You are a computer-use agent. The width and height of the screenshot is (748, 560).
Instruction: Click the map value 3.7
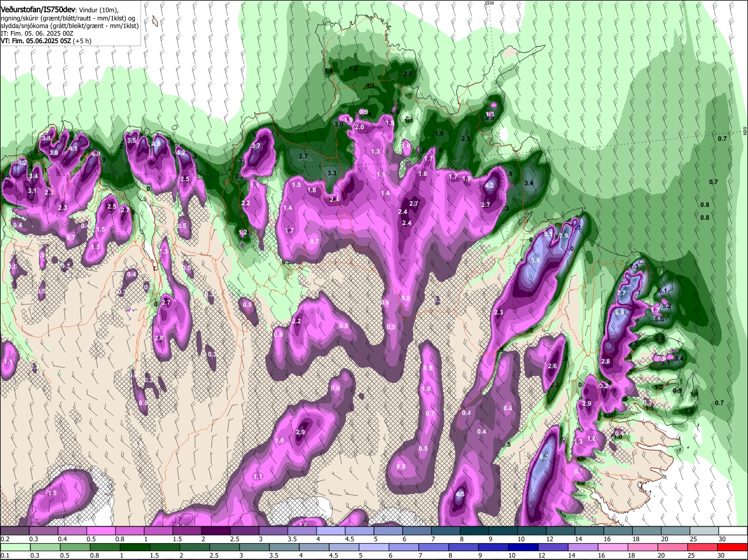click(255, 146)
